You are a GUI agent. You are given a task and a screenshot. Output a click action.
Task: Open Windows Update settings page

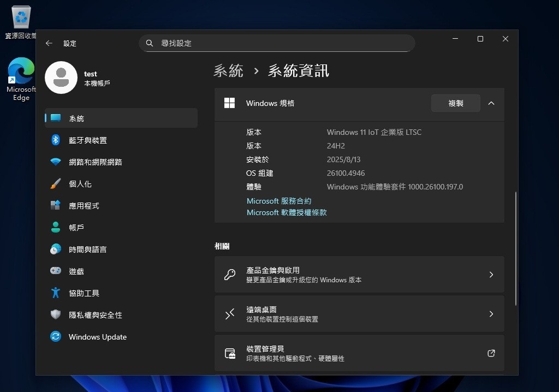pyautogui.click(x=121, y=336)
